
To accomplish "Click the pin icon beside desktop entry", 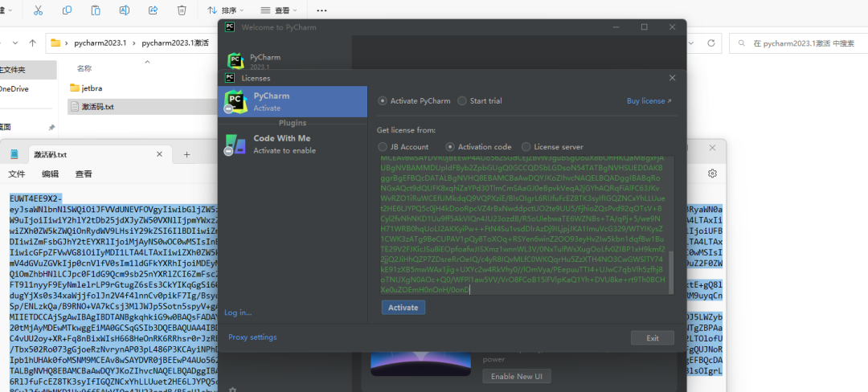I will click(x=51, y=127).
